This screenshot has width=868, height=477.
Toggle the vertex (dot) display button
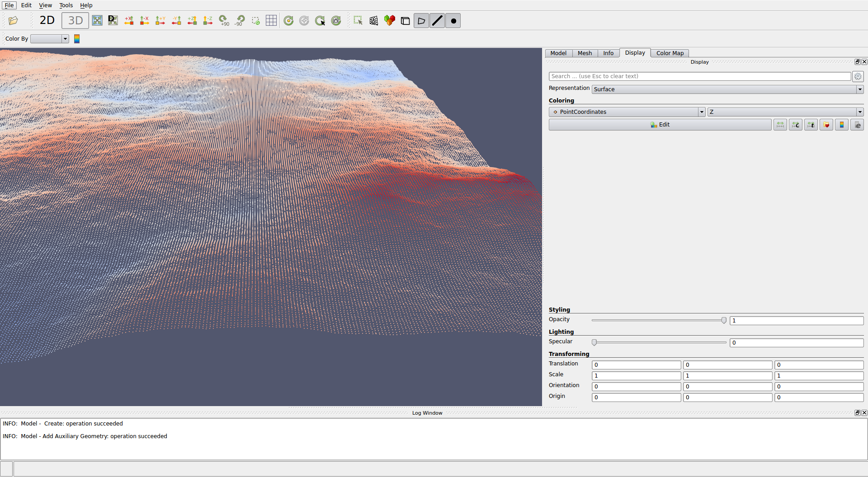point(453,21)
